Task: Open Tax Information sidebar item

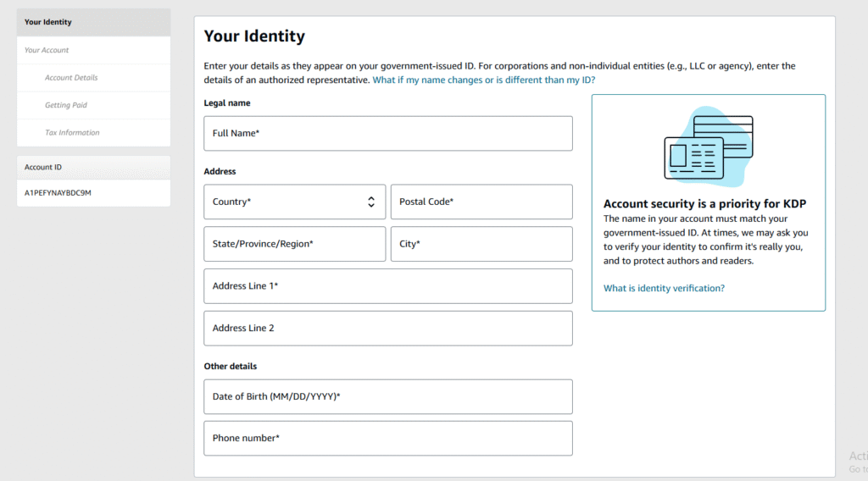Action: pos(93,133)
